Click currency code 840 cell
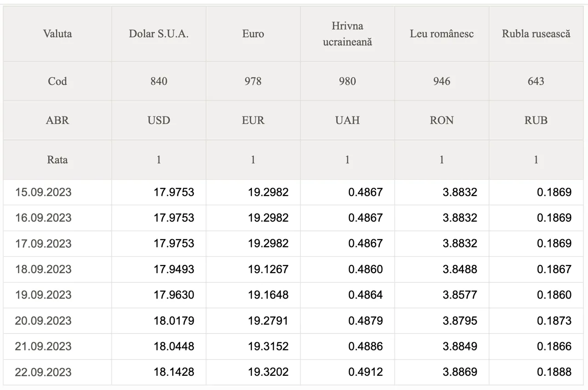Image resolution: width=588 pixels, height=390 pixels. coord(158,81)
